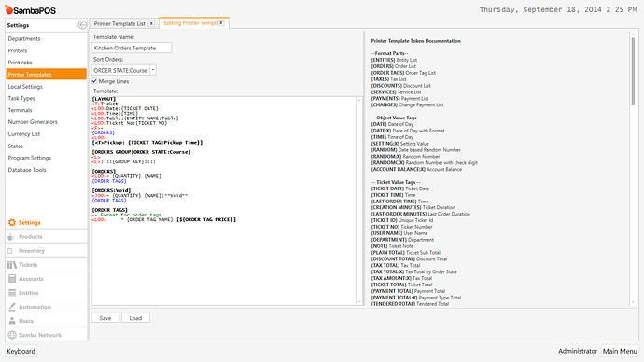
Task: Click the Save button
Action: (x=105, y=318)
